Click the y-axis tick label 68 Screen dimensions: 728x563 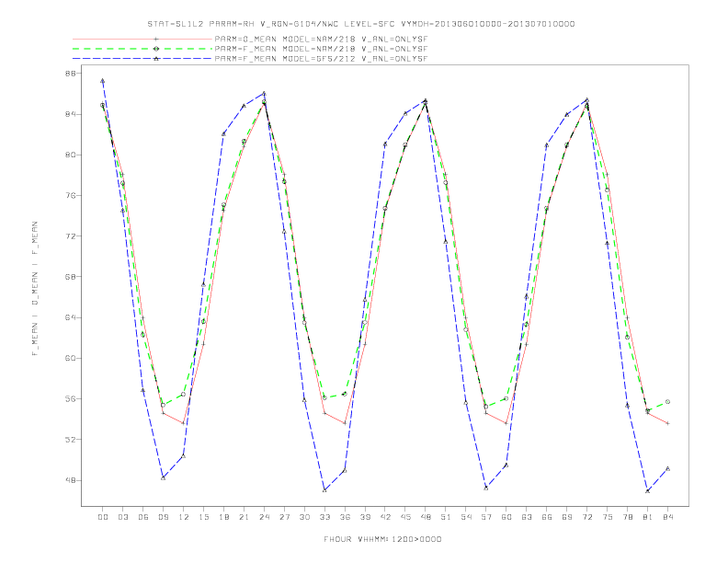(72, 277)
